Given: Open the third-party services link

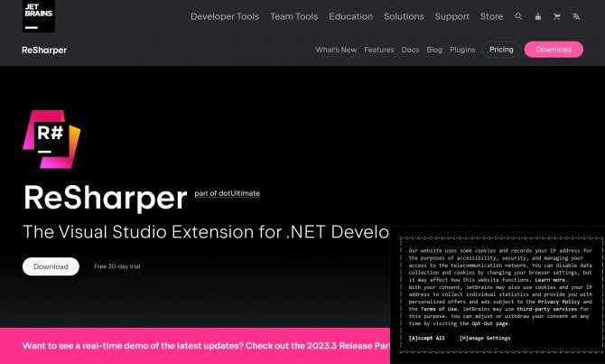Looking at the screenshot, I should coord(546,309).
